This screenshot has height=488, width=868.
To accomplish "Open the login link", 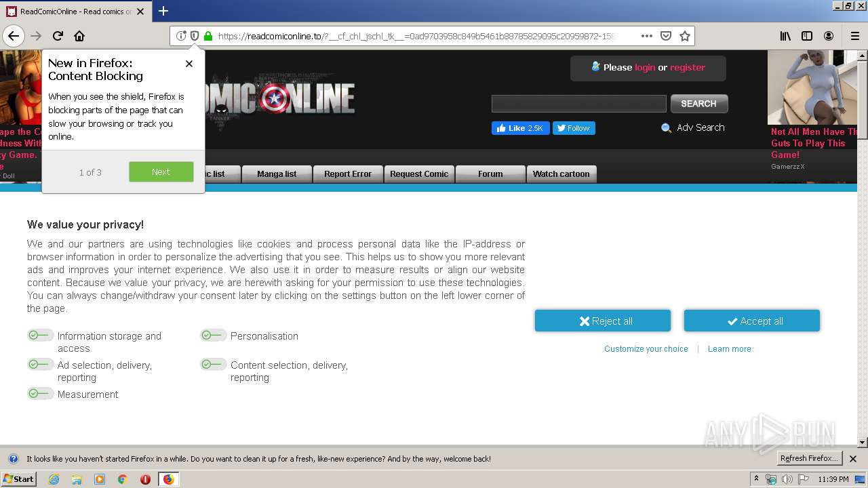I will click(645, 67).
